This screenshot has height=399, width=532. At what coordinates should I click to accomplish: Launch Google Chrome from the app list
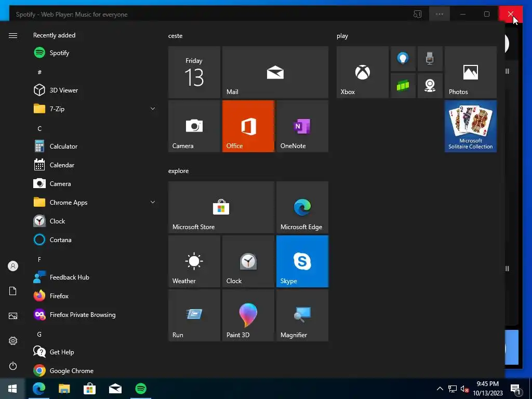[x=94, y=371]
